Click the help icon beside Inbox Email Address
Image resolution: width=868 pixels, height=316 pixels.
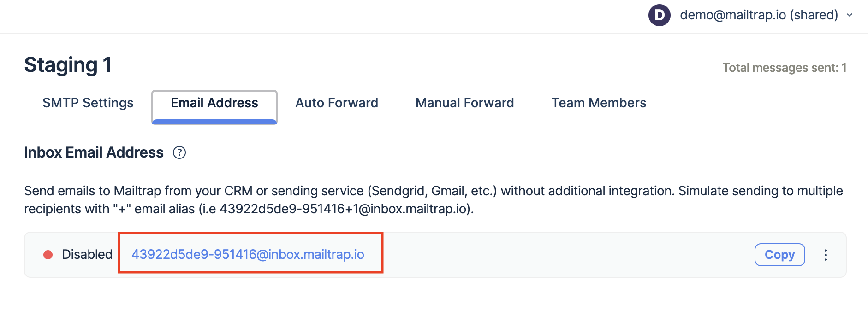pyautogui.click(x=179, y=152)
